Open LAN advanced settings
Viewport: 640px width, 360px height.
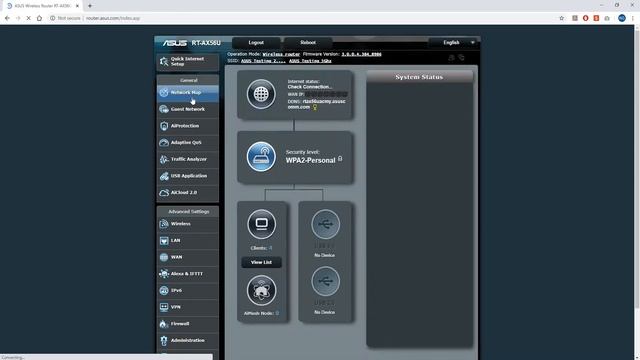click(x=188, y=241)
